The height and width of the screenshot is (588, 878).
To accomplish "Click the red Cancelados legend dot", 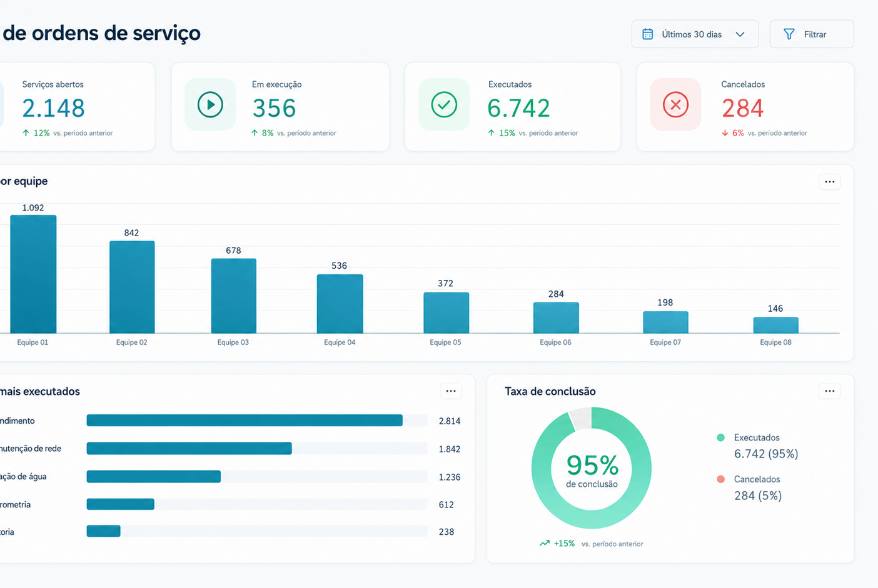I will click(720, 479).
